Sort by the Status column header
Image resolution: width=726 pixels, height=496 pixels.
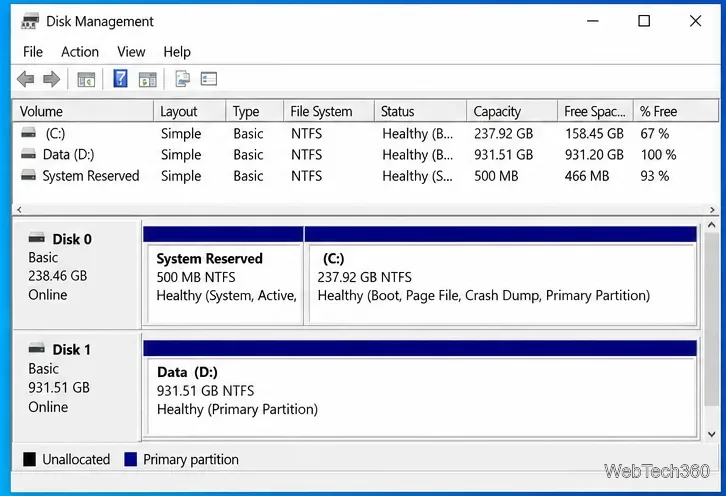point(420,111)
